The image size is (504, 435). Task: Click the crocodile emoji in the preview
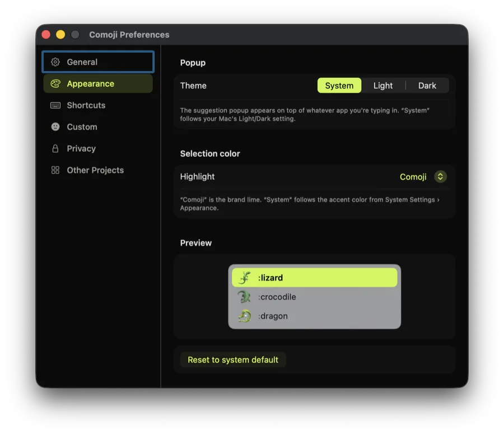click(245, 297)
